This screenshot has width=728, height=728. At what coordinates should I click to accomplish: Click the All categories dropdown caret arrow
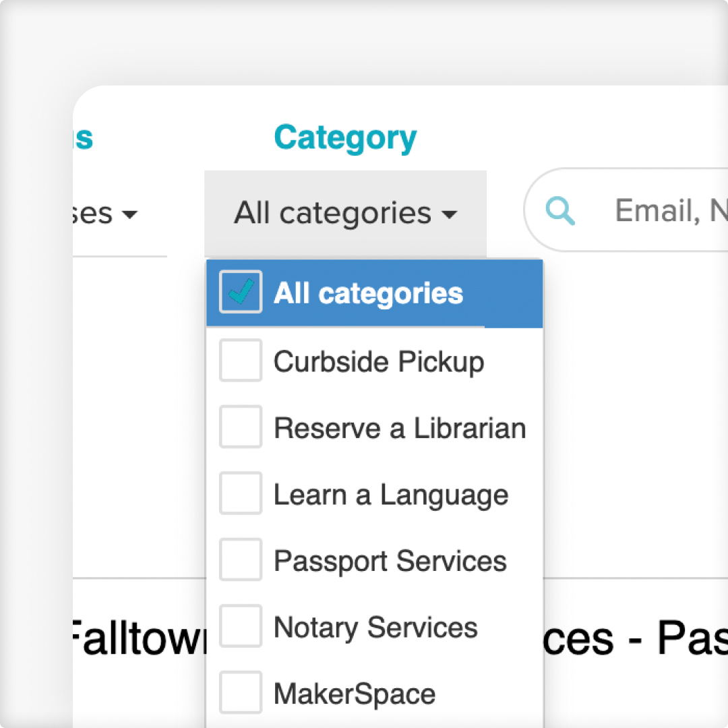pyautogui.click(x=450, y=214)
